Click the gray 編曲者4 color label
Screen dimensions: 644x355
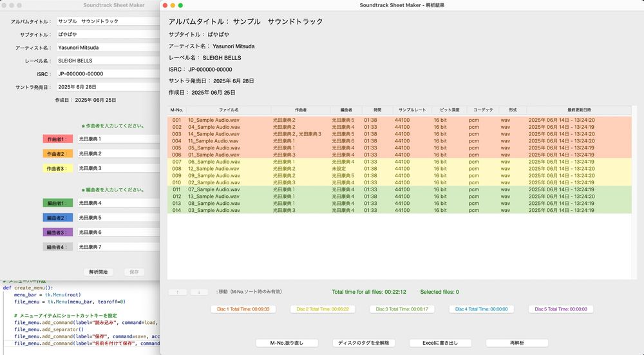57,247
